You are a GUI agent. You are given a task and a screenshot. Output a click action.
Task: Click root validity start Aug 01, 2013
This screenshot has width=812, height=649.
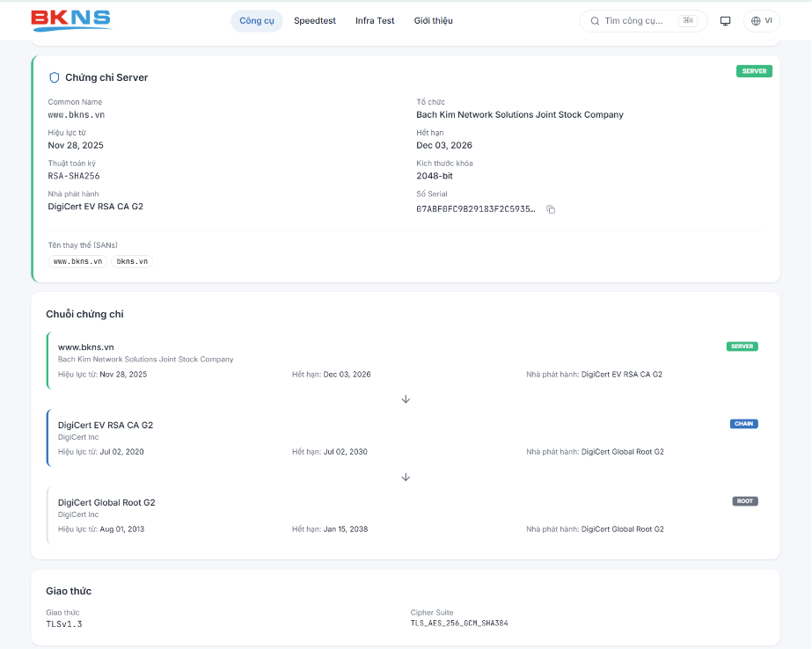(x=122, y=529)
